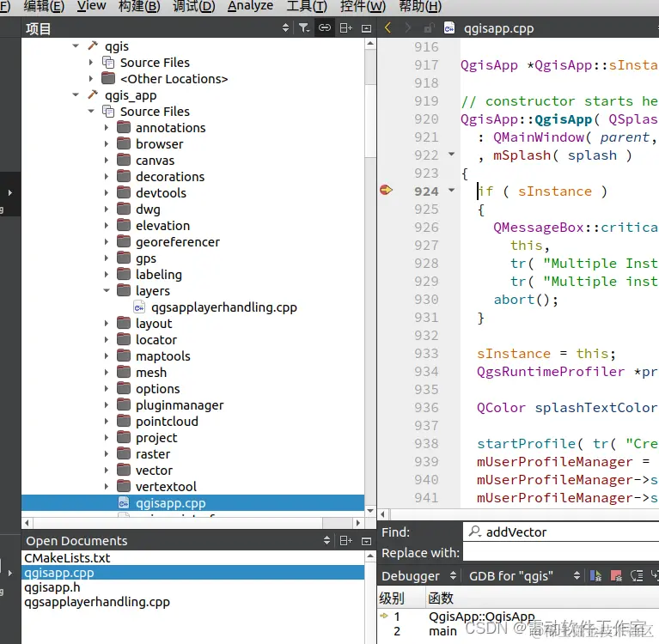The width and height of the screenshot is (659, 644).
Task: Open the 调试(D) menu
Action: click(x=194, y=6)
